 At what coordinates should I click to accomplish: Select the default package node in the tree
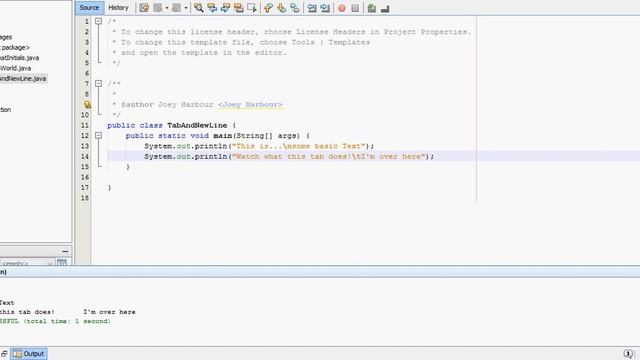(15, 47)
